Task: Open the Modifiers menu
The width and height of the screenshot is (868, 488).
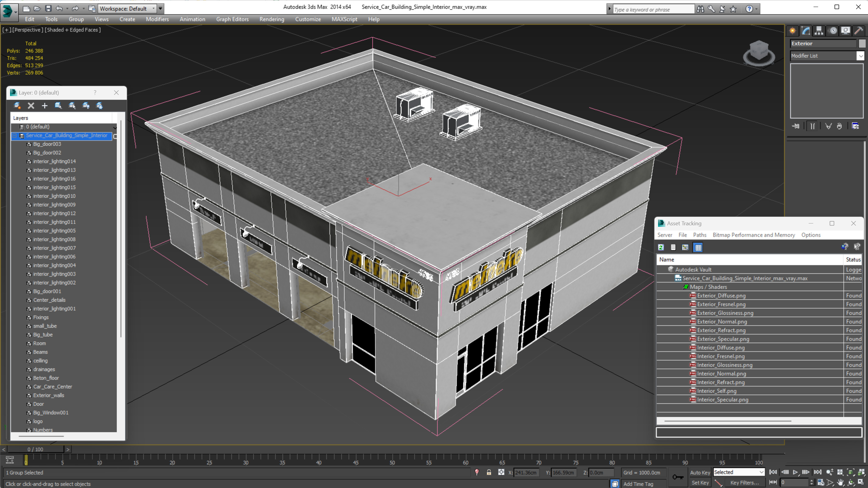Action: click(x=157, y=19)
